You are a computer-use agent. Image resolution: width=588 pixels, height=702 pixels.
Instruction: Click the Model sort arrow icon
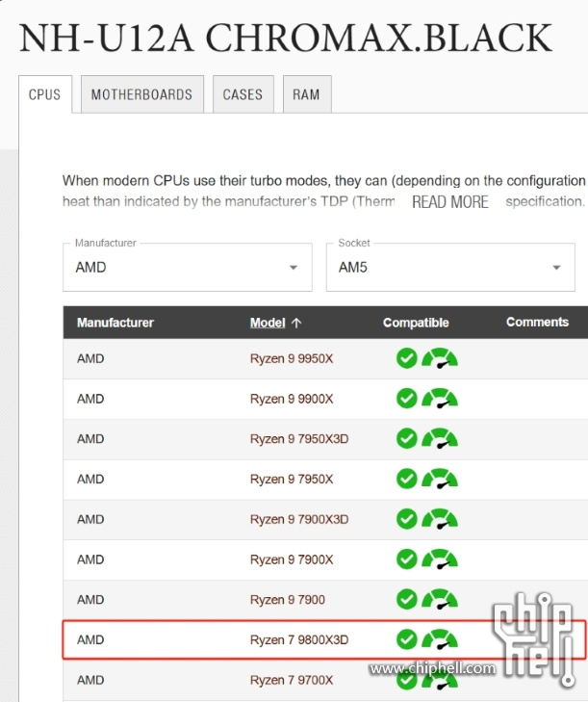pyautogui.click(x=296, y=323)
